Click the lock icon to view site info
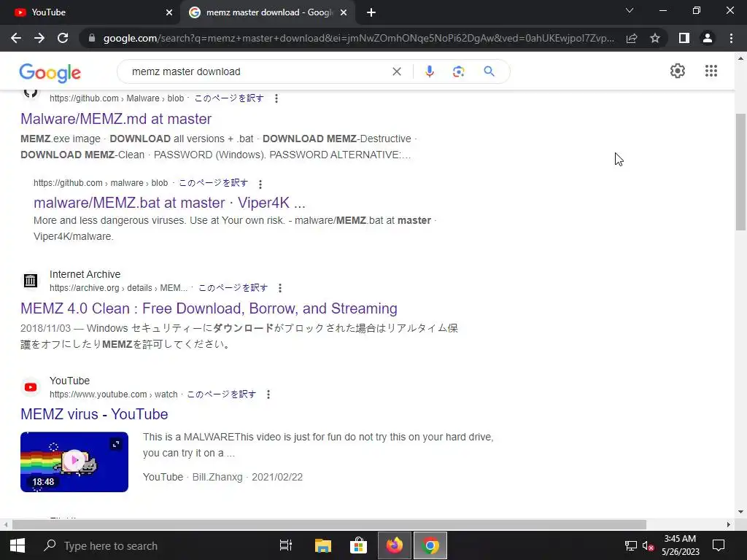The height and width of the screenshot is (560, 747). (92, 38)
